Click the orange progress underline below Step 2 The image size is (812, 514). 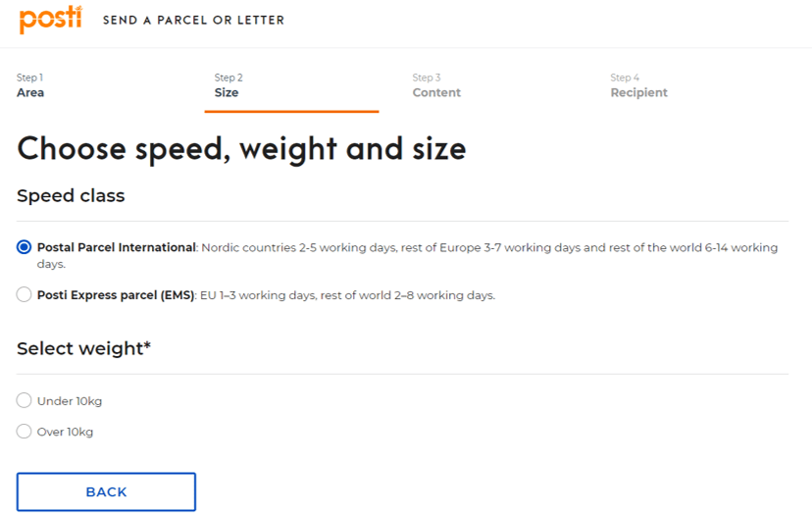tap(291, 111)
